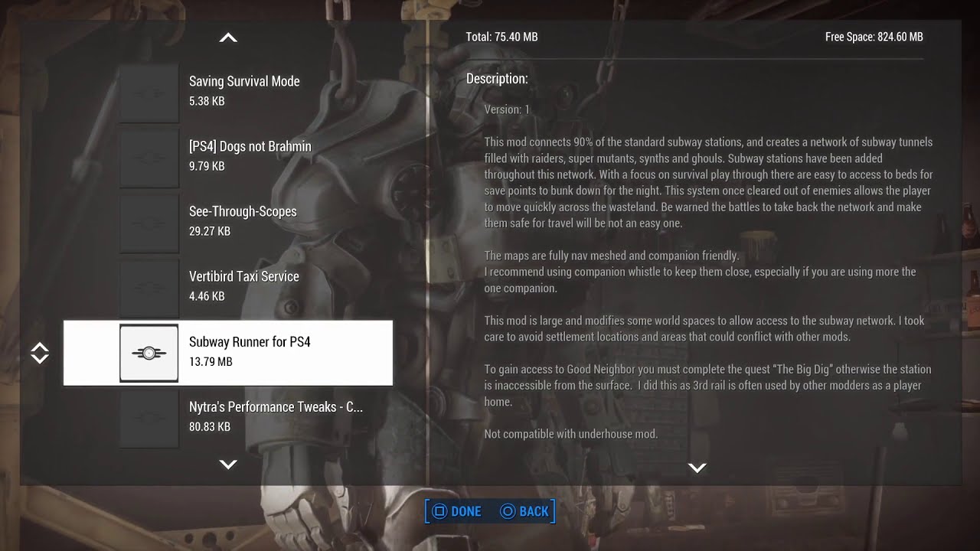Click the Description: heading
Screen dimensions: 980x551
click(x=497, y=79)
